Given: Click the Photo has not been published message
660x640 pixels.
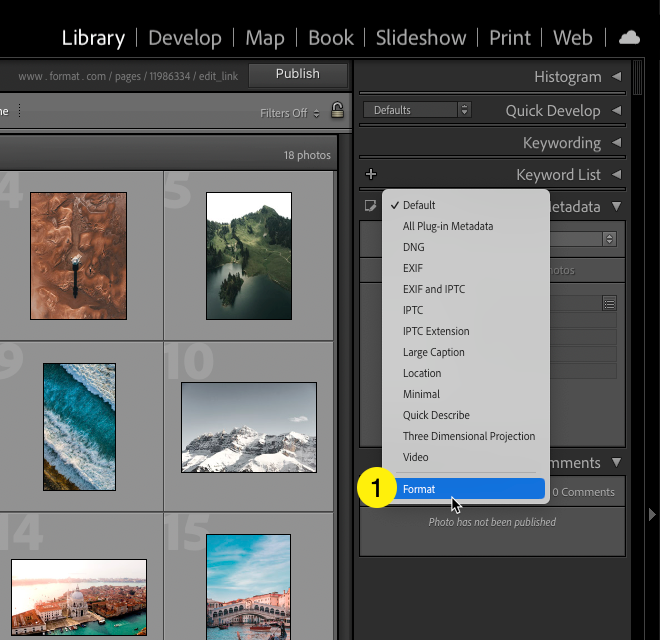Looking at the screenshot, I should point(492,522).
